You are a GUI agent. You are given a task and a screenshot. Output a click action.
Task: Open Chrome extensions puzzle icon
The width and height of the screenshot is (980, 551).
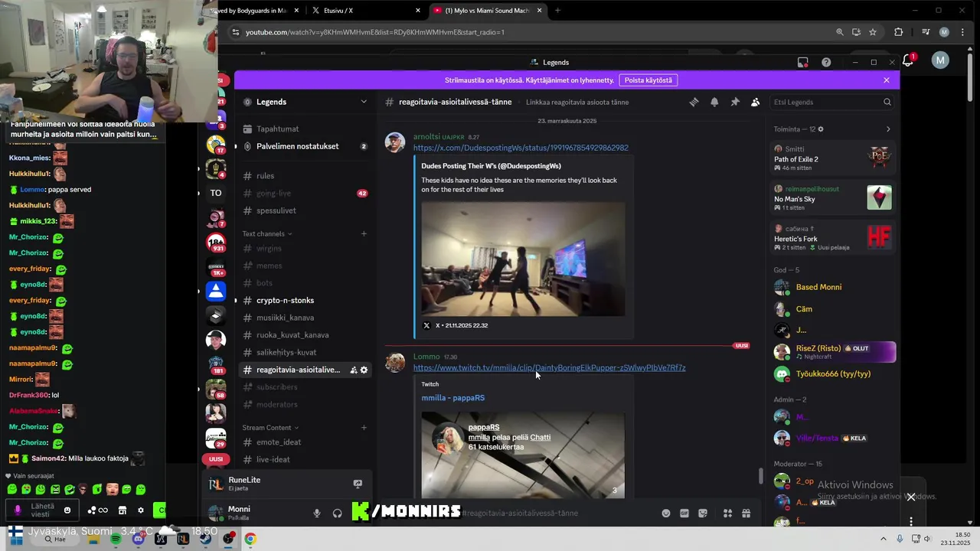[x=899, y=32]
